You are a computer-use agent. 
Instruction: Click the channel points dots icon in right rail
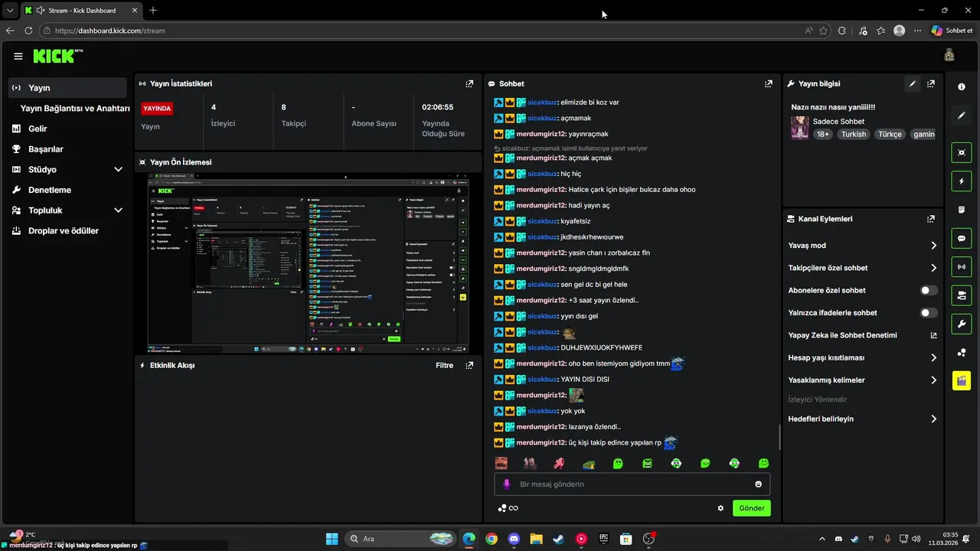point(962,352)
